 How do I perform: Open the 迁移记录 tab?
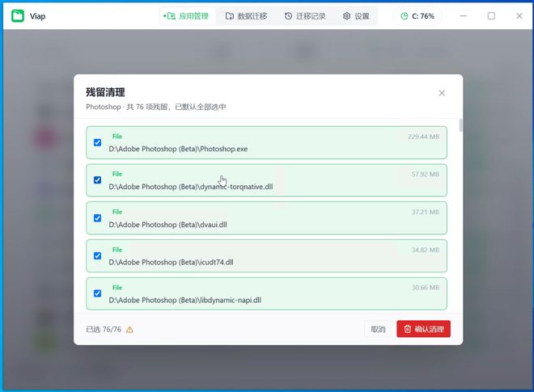coord(305,16)
